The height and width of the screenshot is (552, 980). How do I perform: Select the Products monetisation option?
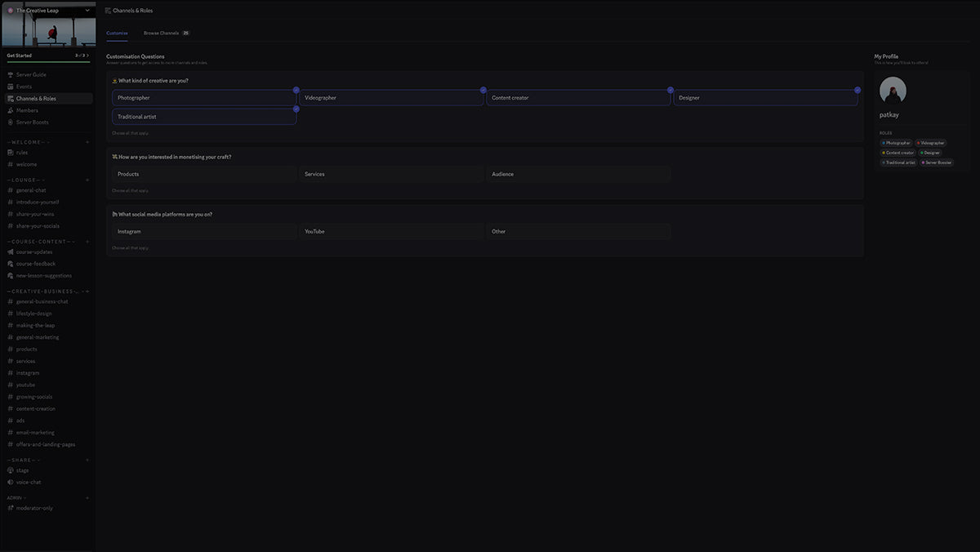coord(203,174)
